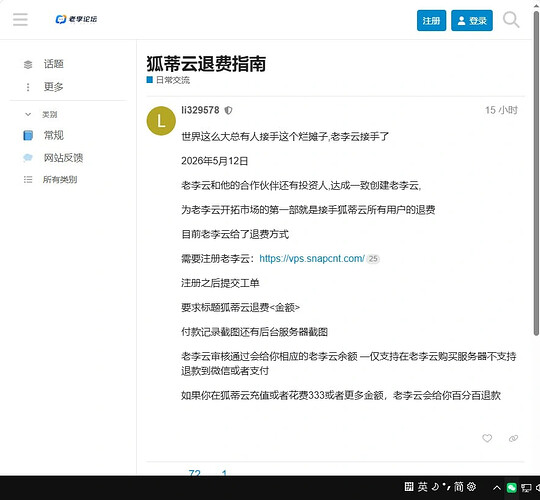
Task: Click the moderator shield icon beside li329578
Action: tap(228, 110)
